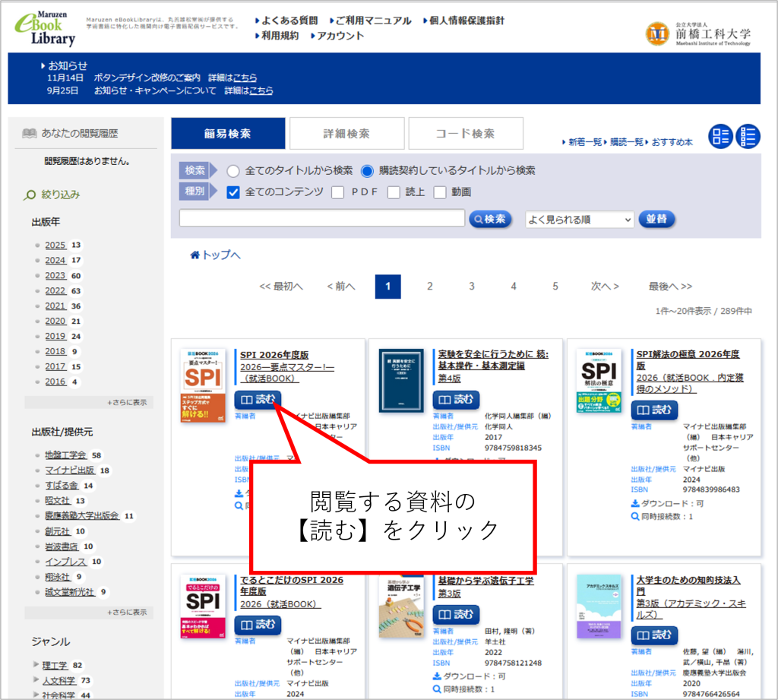Click 読む for 実験を安全に行うために
The width and height of the screenshot is (778, 700).
(456, 401)
